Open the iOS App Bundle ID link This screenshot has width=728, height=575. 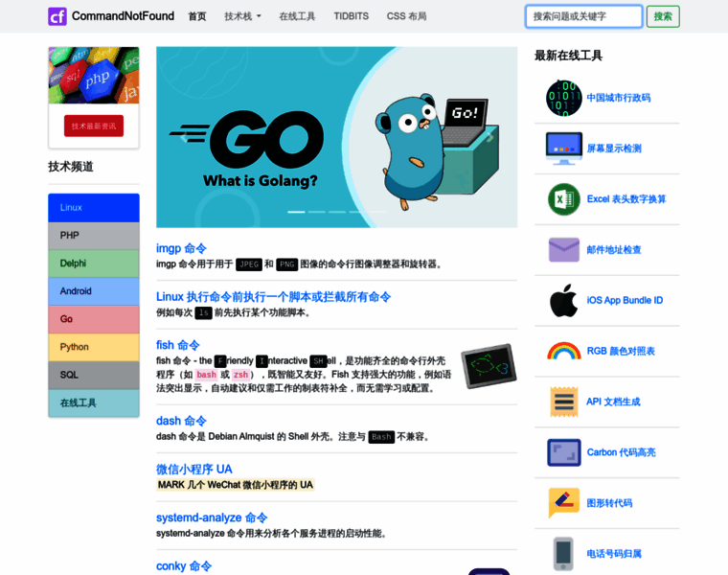tap(625, 301)
